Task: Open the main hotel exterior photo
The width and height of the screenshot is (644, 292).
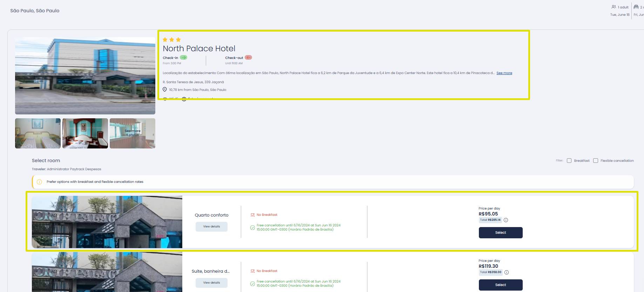Action: click(x=85, y=76)
